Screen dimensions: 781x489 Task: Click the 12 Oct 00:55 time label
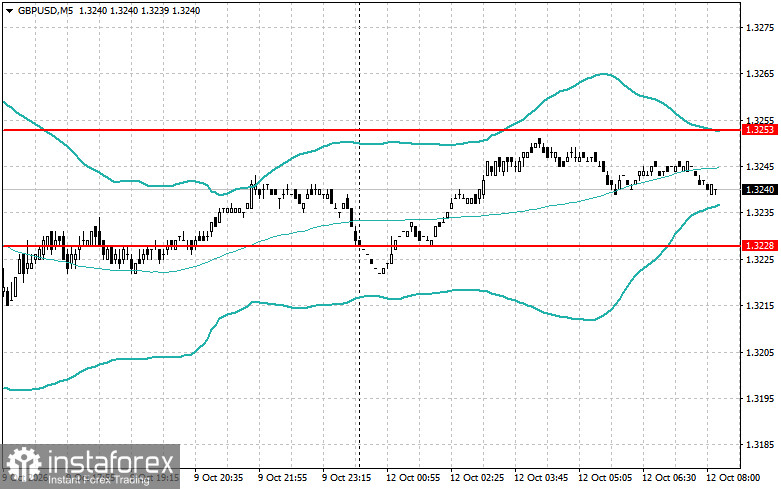point(413,478)
